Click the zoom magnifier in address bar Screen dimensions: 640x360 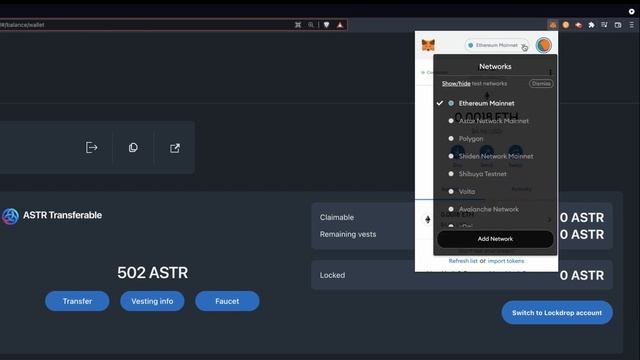click(x=311, y=25)
